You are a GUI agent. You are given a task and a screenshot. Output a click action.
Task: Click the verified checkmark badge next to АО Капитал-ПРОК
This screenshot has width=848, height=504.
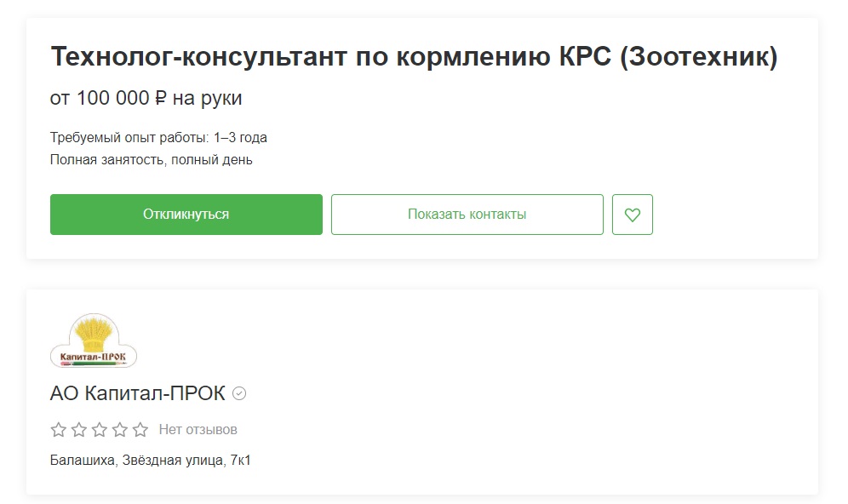(x=237, y=393)
